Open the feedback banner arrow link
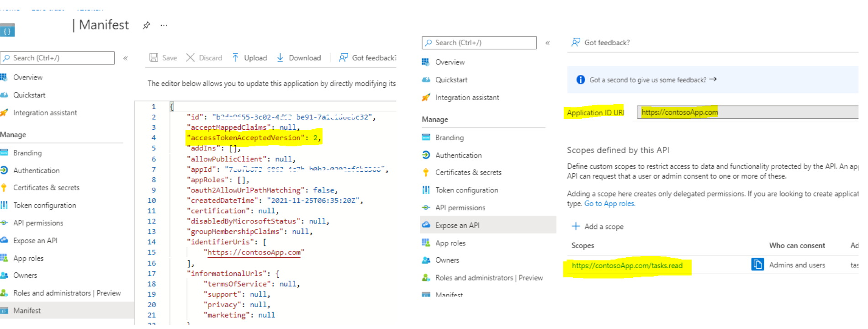The height and width of the screenshot is (329, 868). coord(713,80)
